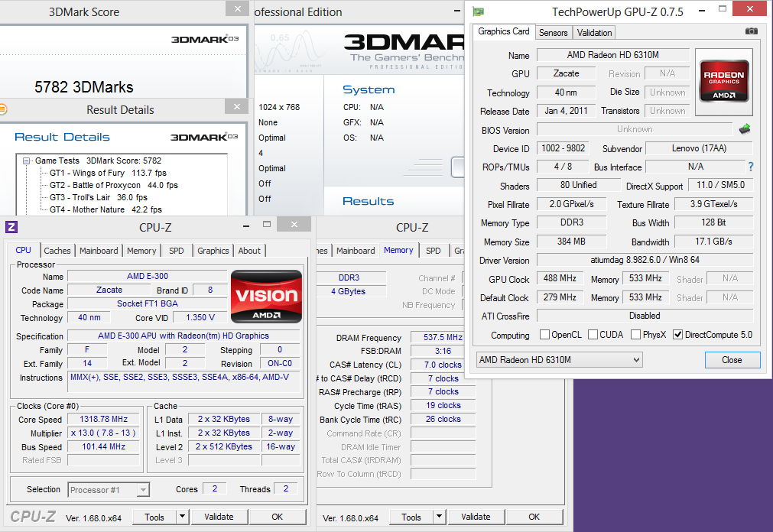The image size is (773, 532).
Task: Click Validate in the right CPU-Z window
Action: click(476, 517)
